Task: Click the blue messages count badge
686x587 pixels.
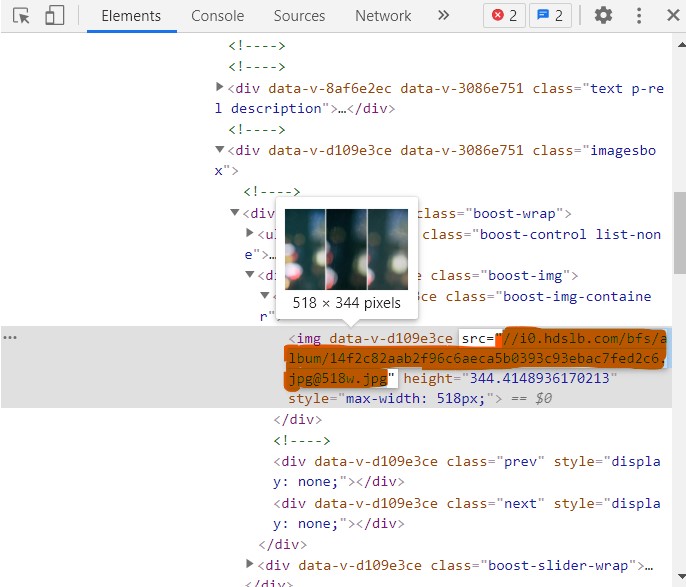Action: click(x=546, y=16)
